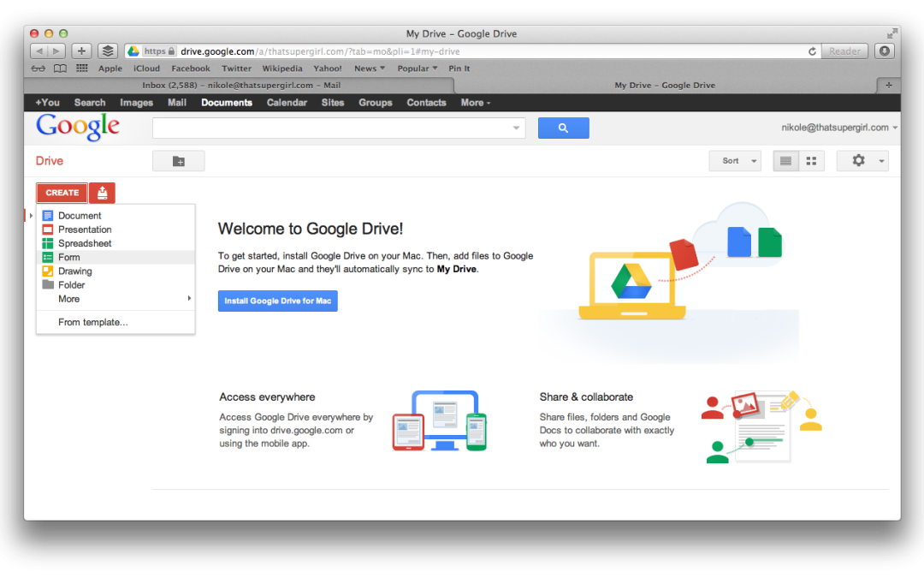Open Groups in the Google bar
Viewport: 924px width, 578px height.
coord(376,103)
